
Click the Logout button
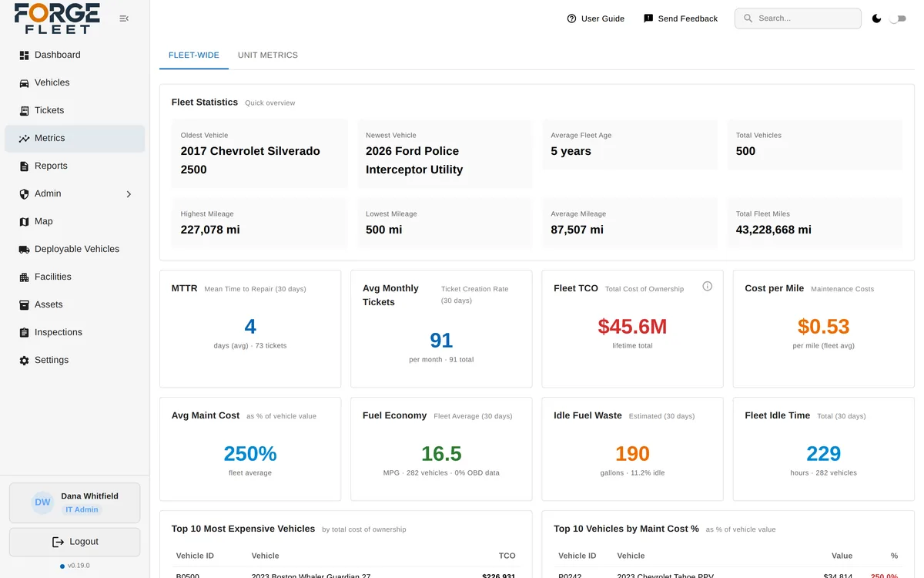(x=75, y=542)
